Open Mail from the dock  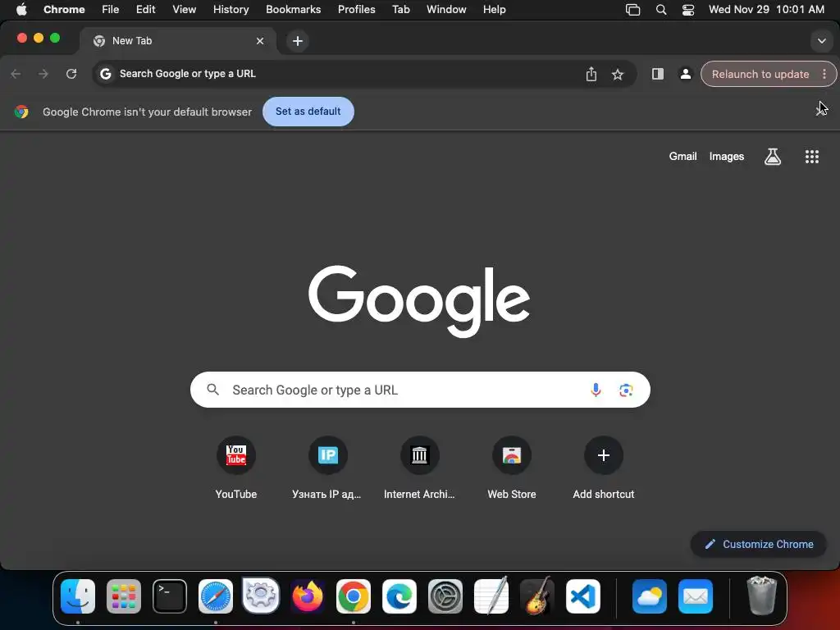coord(696,596)
